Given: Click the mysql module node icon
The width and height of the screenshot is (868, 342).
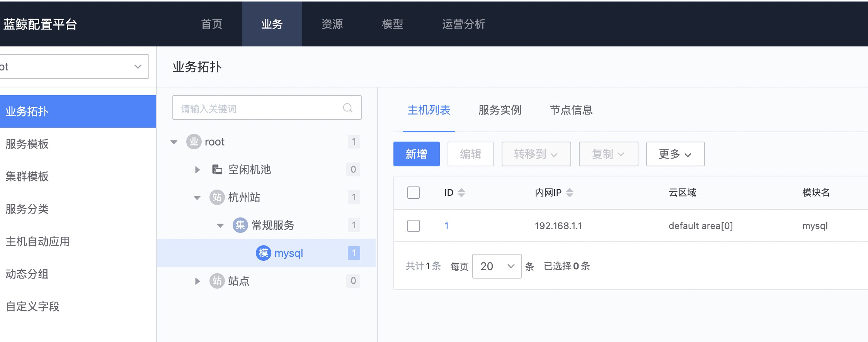Looking at the screenshot, I should (x=264, y=253).
